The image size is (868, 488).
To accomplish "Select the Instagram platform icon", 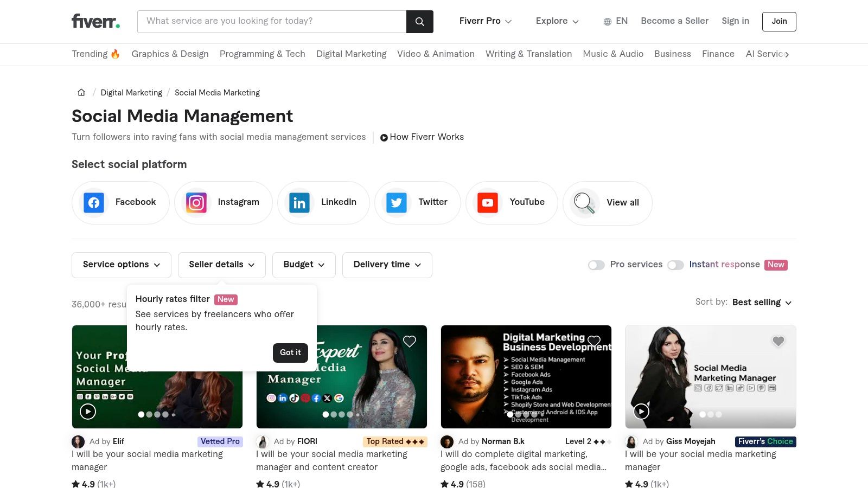I will [x=196, y=202].
